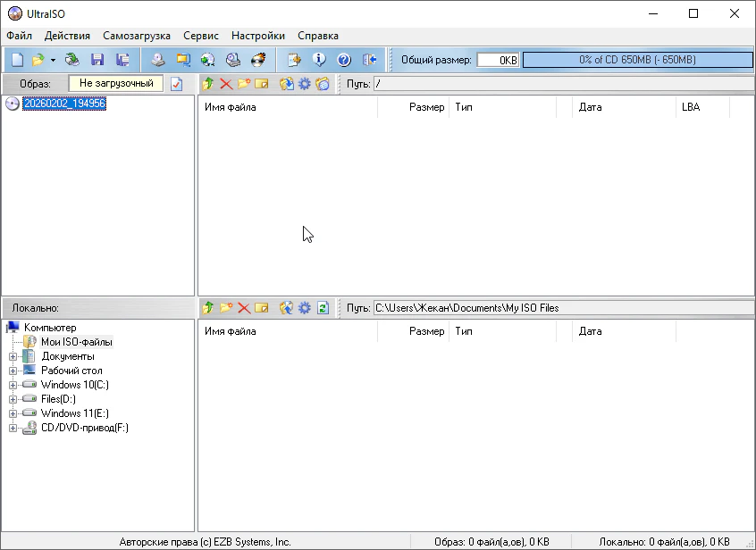Open Help via the question mark icon

(x=344, y=60)
